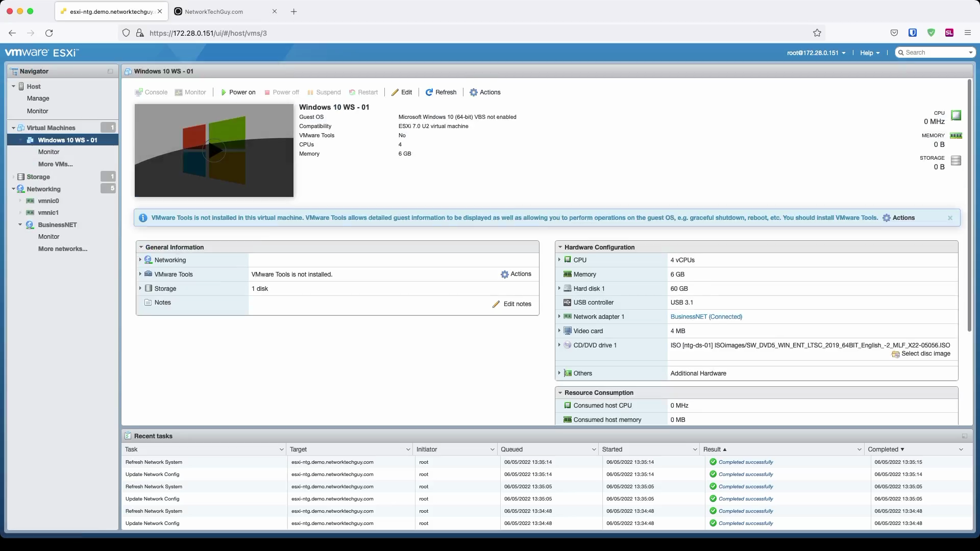Screen dimensions: 980x551
Task: Open a new browser tab
Action: tap(293, 11)
